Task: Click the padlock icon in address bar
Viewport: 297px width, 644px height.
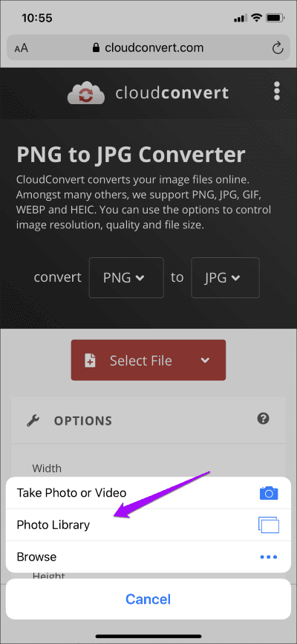Action: tap(97, 48)
